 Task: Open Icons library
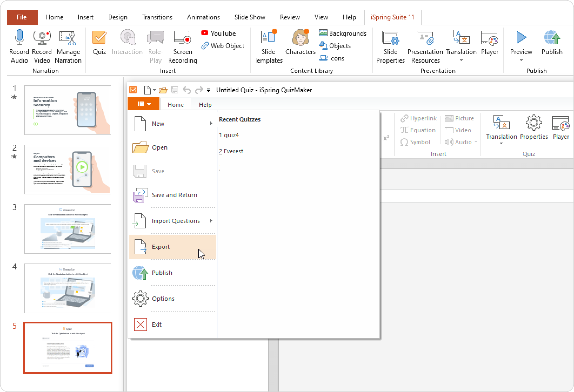332,58
